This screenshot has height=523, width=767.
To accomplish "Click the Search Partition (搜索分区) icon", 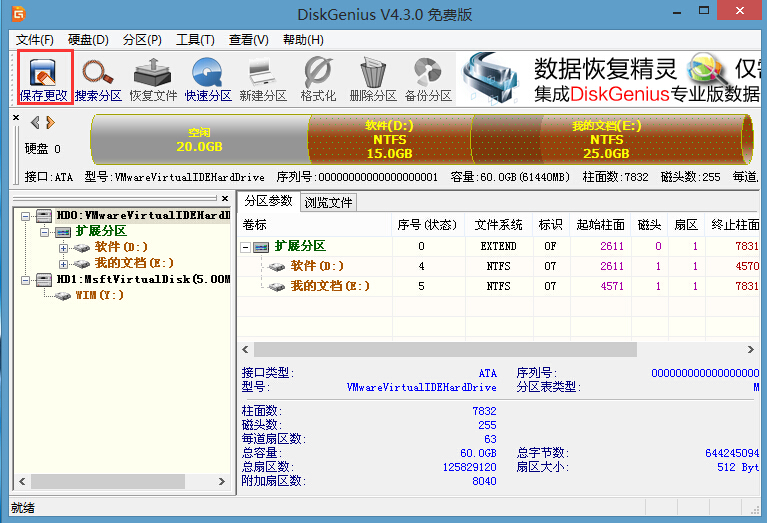I will (98, 78).
